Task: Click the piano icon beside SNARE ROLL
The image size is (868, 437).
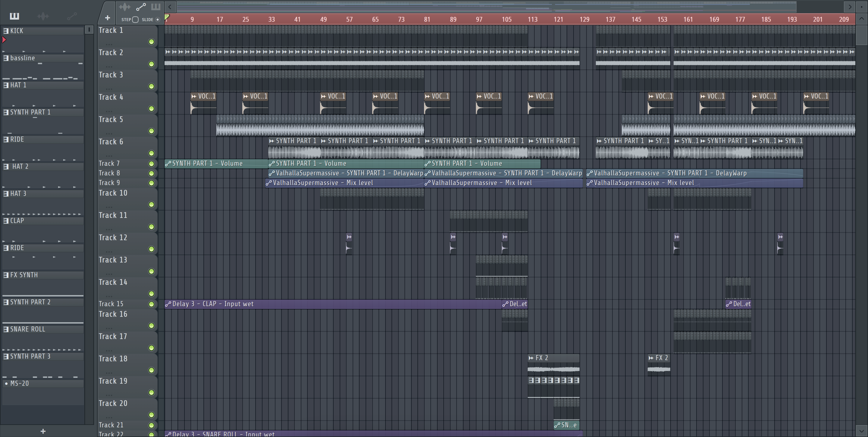Action: (6, 329)
